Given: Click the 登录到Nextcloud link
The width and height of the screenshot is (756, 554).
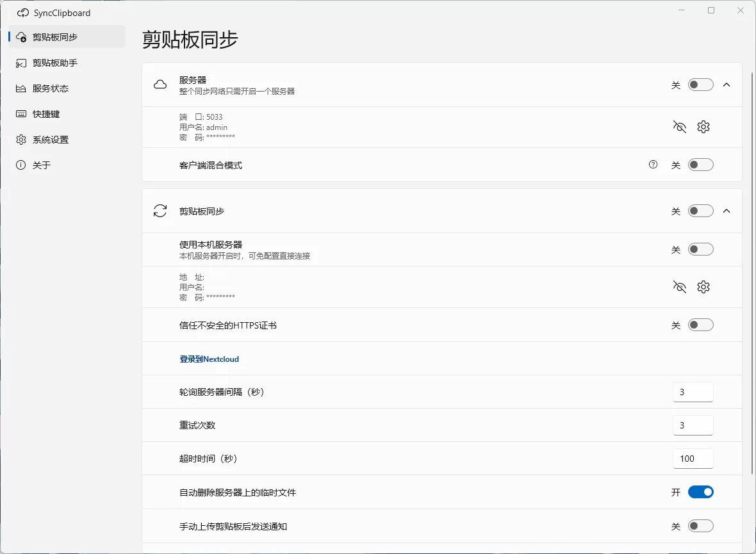Looking at the screenshot, I should (210, 359).
